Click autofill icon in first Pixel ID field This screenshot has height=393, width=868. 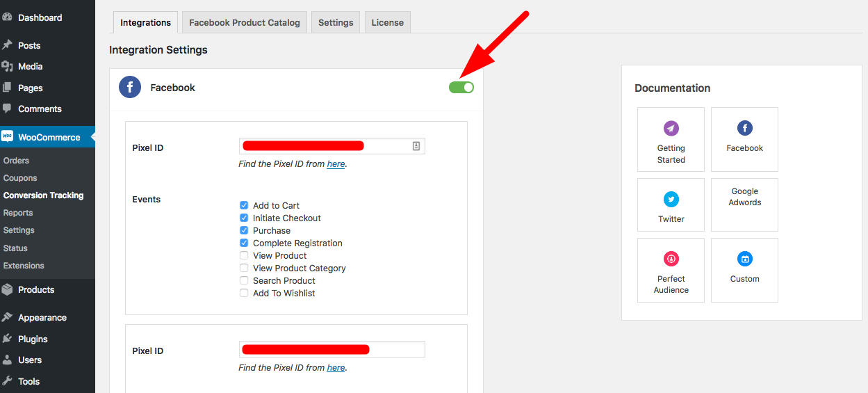coord(416,146)
